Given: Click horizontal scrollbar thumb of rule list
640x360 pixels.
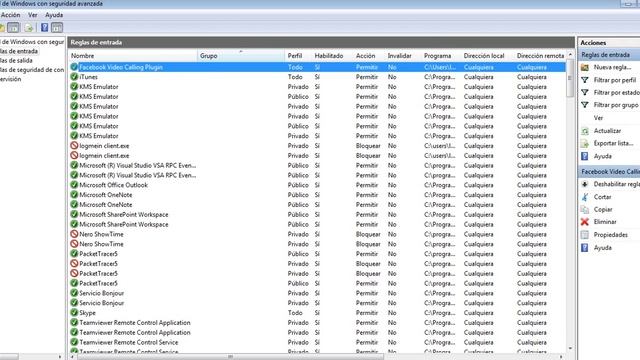Looking at the screenshot, I should (x=231, y=357).
